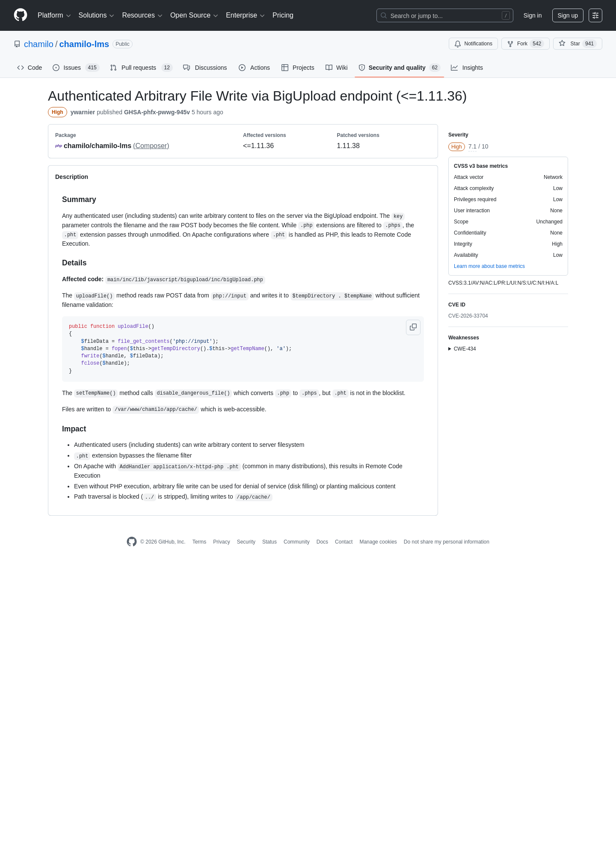This screenshot has width=616, height=856.
Task: Click the Search or jump to field
Action: click(x=445, y=15)
